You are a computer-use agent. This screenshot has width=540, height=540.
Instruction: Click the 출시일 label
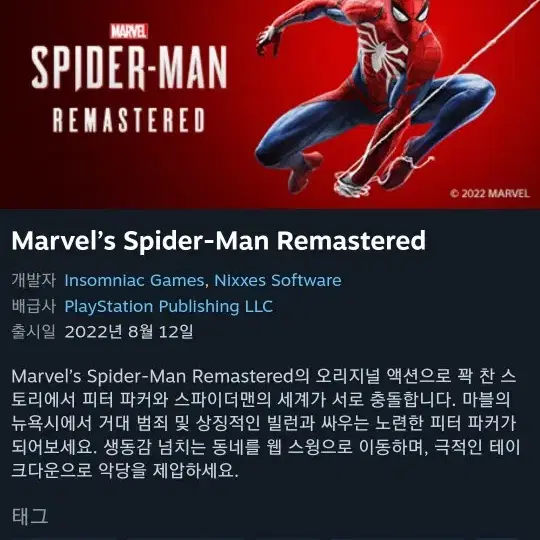click(x=33, y=332)
